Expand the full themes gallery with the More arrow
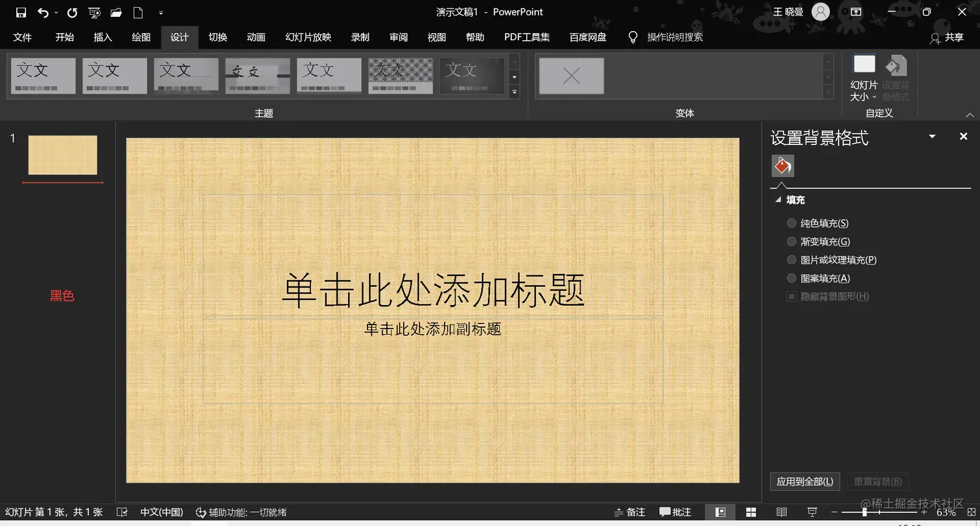980x526 pixels. 514,92
